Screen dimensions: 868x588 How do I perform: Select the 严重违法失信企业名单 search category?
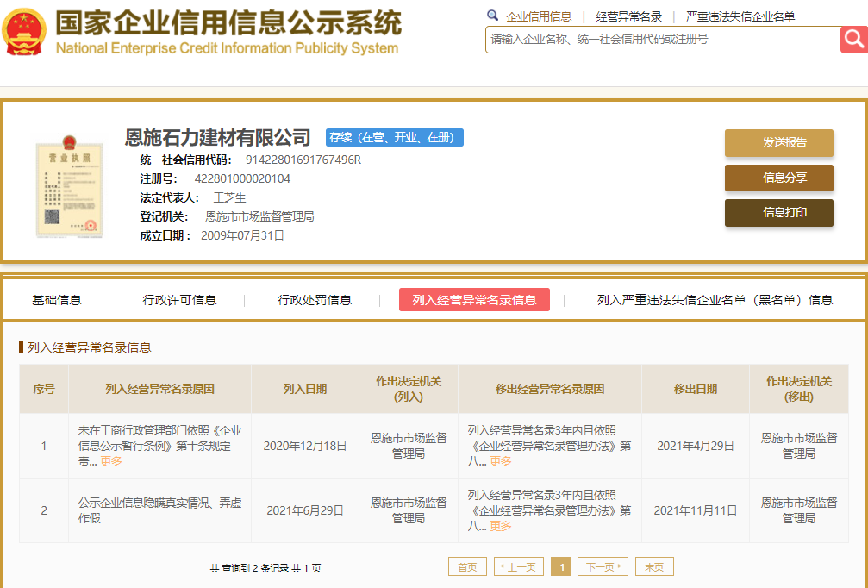(740, 16)
